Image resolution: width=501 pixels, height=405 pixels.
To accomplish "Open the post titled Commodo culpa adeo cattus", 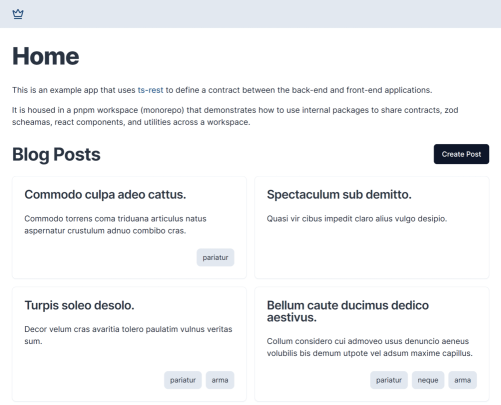I will click(x=105, y=194).
